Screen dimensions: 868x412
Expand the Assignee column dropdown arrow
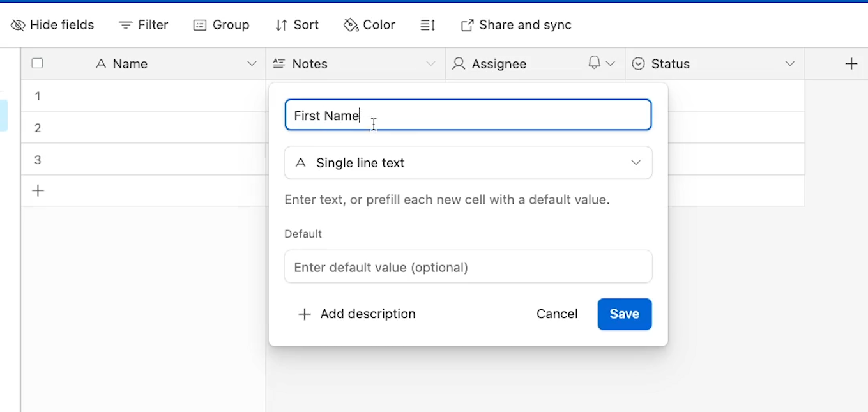(610, 64)
